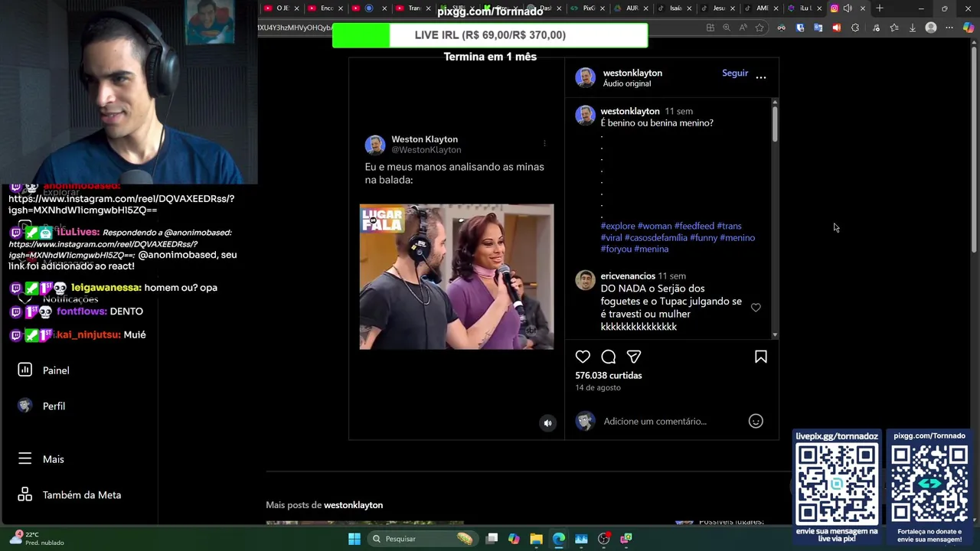
Task: Switch to the Jesu TikTok tab
Action: click(719, 8)
